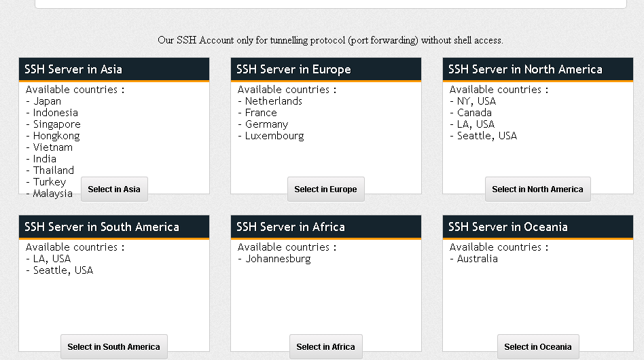Open Select in North America
This screenshot has height=360, width=644.
pos(537,190)
